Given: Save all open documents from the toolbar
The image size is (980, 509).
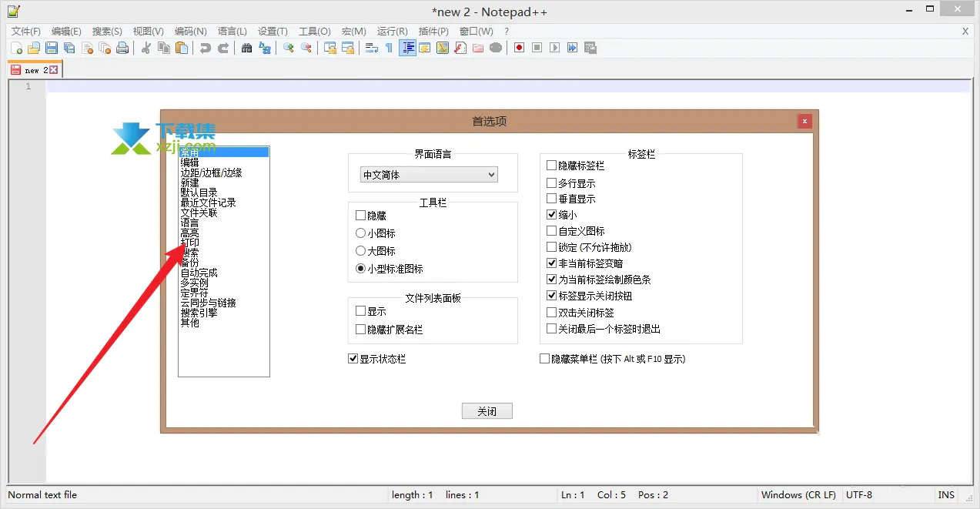Looking at the screenshot, I should tap(69, 48).
